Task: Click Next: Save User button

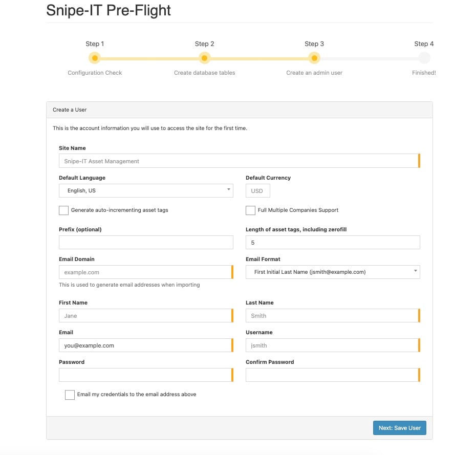Action: (400, 428)
